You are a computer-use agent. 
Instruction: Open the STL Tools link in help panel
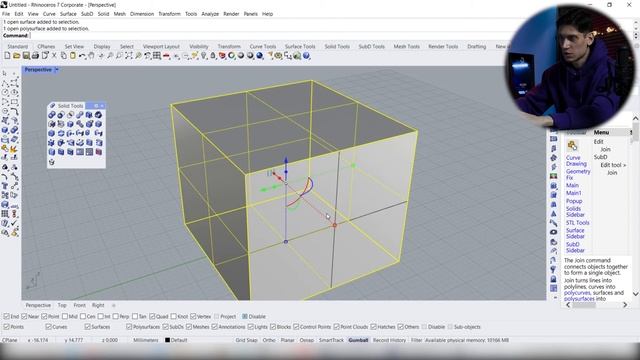578,223
